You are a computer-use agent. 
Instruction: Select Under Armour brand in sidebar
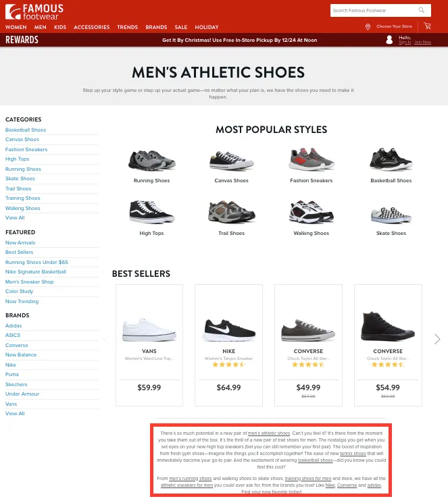tap(22, 394)
